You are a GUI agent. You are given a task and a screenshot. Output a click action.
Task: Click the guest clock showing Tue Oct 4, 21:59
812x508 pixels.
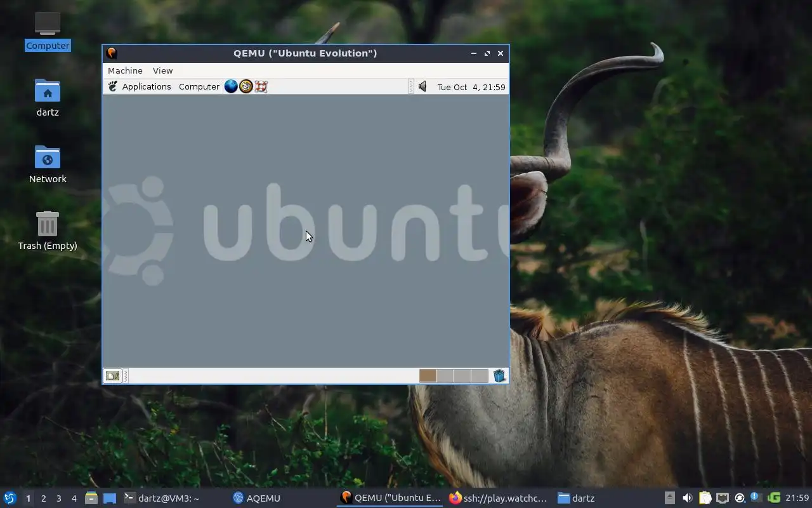(471, 87)
